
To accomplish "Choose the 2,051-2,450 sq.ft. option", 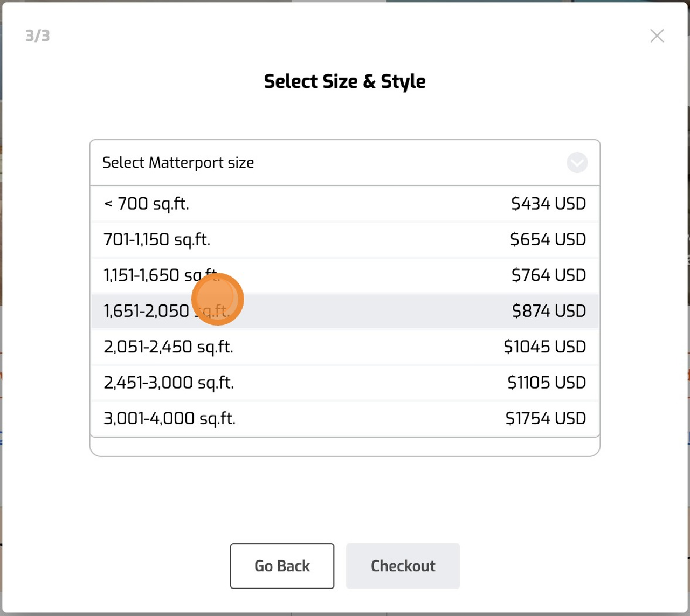I will coord(345,347).
